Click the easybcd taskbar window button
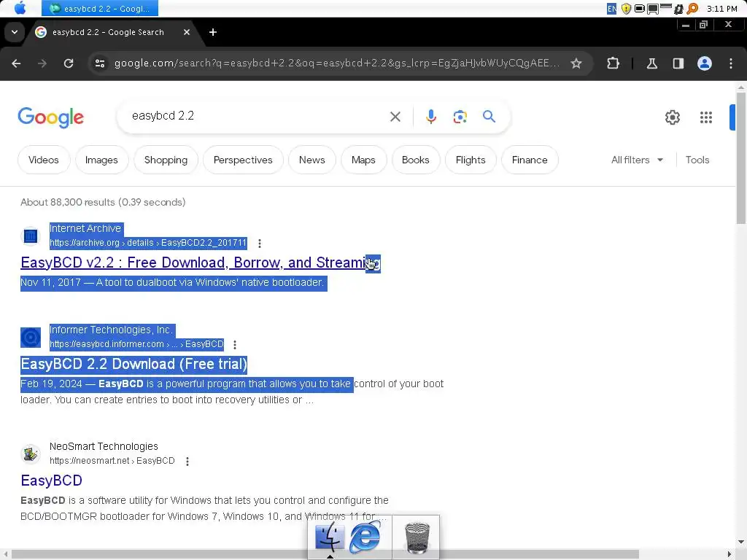Screen dimensions: 747x560 click(x=99, y=8)
